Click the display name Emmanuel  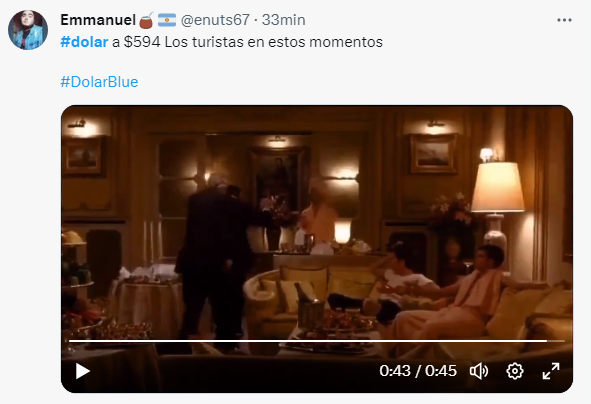coord(98,20)
